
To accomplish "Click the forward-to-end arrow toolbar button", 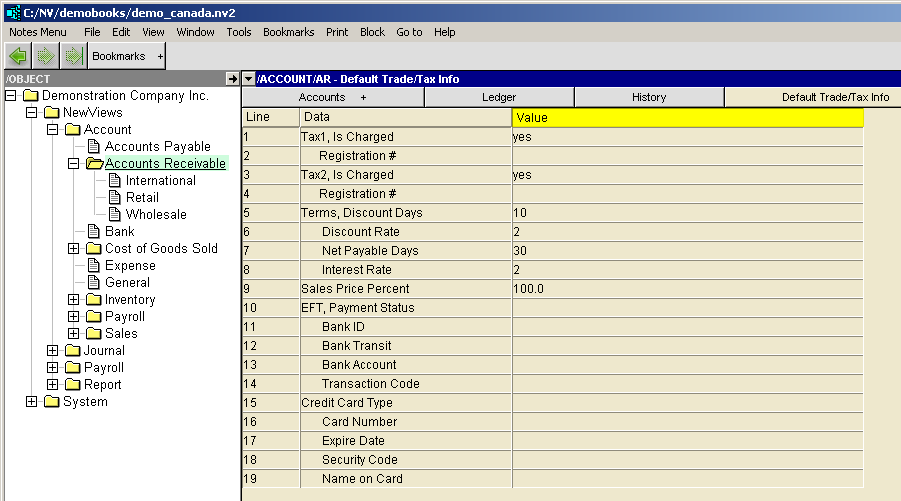I will [72, 56].
